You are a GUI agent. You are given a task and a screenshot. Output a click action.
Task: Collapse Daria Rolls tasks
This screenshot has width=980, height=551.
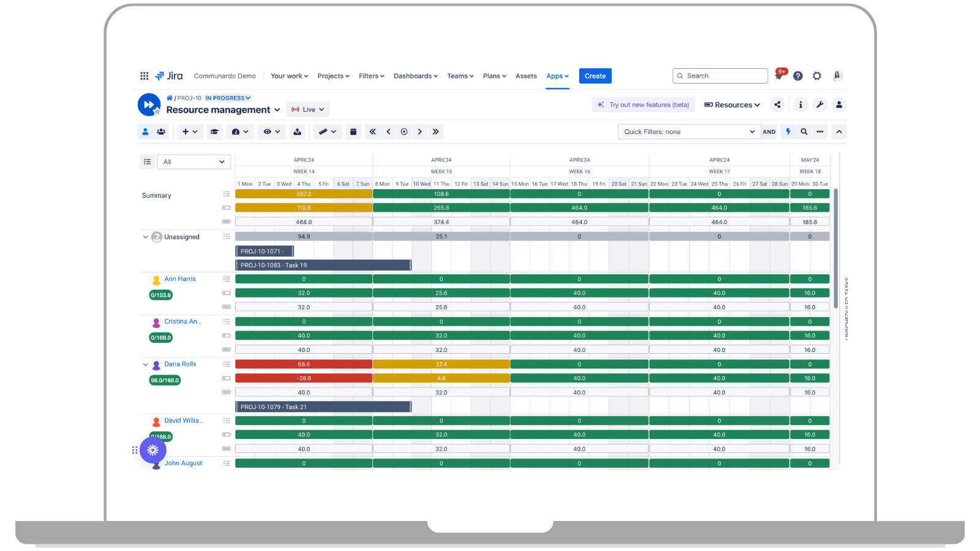tap(145, 364)
